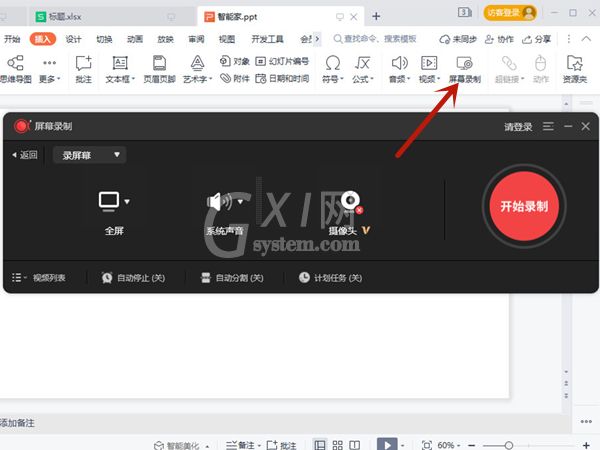Expand the 系统声音 source dropdown arrow
The height and width of the screenshot is (450, 600).
(x=240, y=202)
